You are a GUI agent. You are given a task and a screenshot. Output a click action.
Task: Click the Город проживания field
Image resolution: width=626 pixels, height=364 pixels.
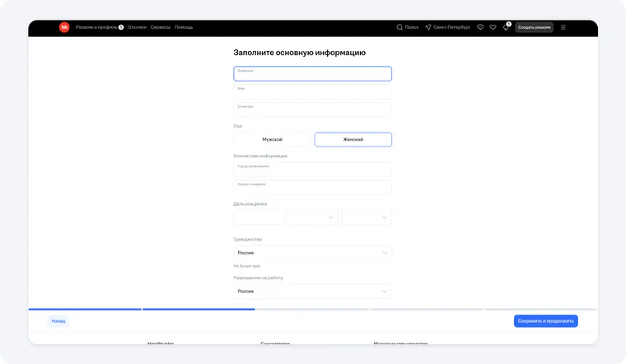point(313,169)
